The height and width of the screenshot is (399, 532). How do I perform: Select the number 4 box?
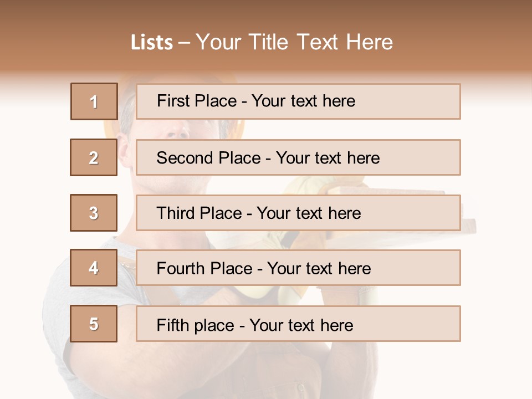94,268
